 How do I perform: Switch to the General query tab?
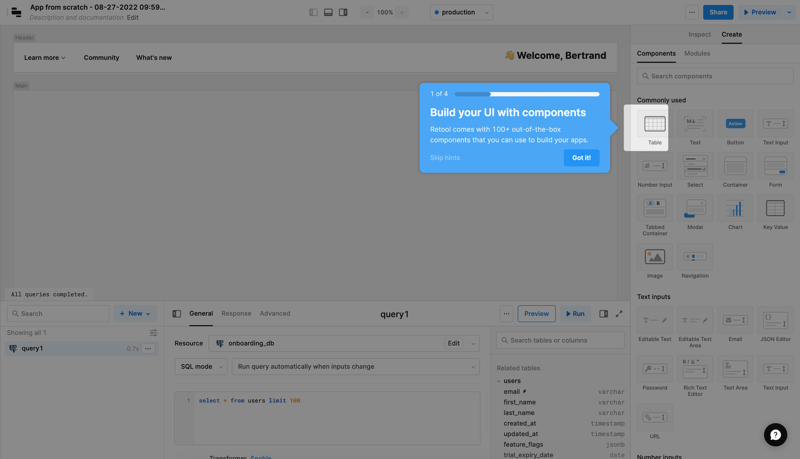201,314
